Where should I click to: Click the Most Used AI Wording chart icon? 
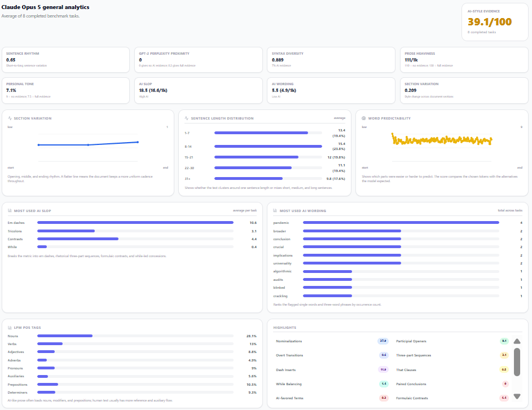(275, 210)
